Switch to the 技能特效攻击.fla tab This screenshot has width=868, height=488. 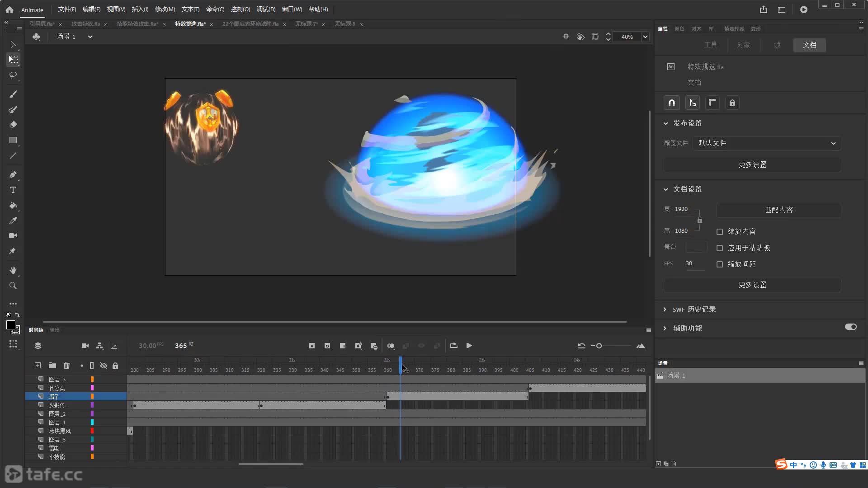click(x=137, y=24)
